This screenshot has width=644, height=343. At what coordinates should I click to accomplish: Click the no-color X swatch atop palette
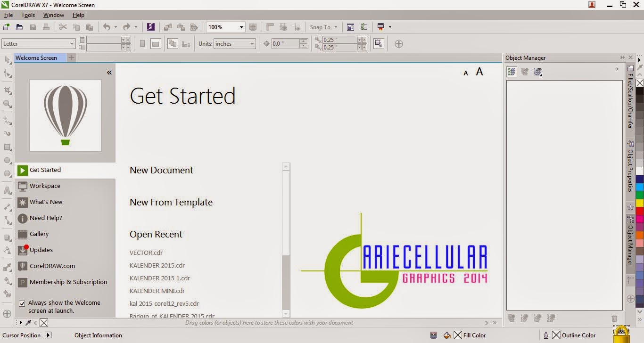(x=640, y=83)
